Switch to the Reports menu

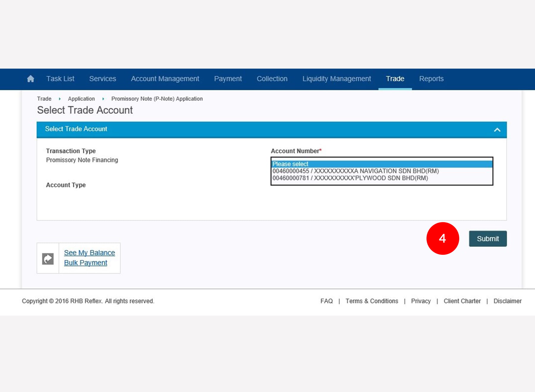[431, 79]
